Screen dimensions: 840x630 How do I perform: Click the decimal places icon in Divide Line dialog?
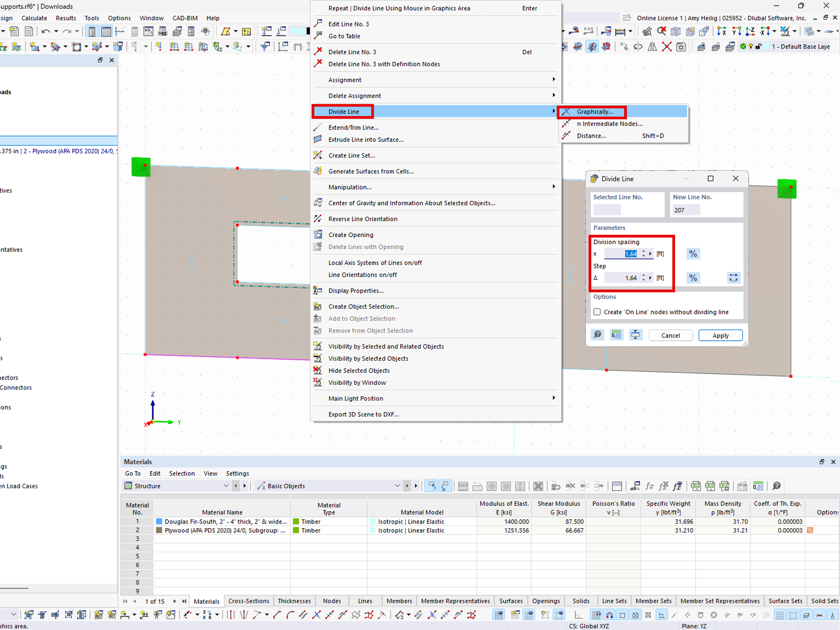coord(616,334)
